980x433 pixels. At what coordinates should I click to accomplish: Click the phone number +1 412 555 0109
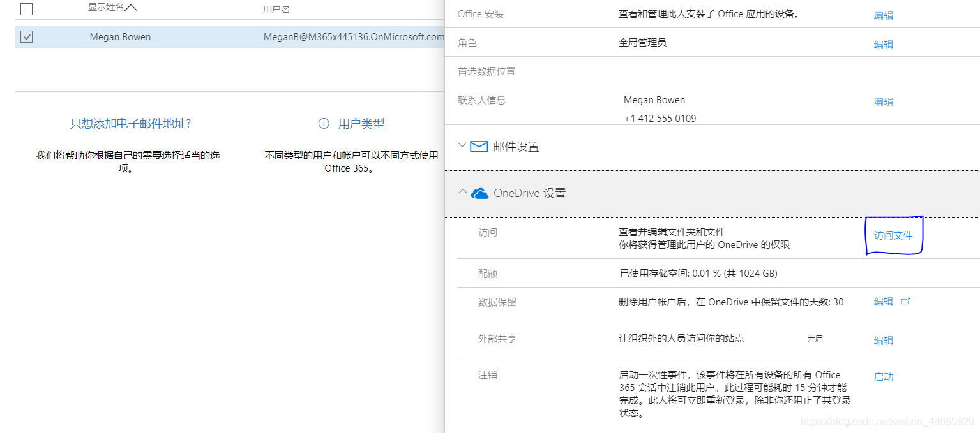point(660,119)
